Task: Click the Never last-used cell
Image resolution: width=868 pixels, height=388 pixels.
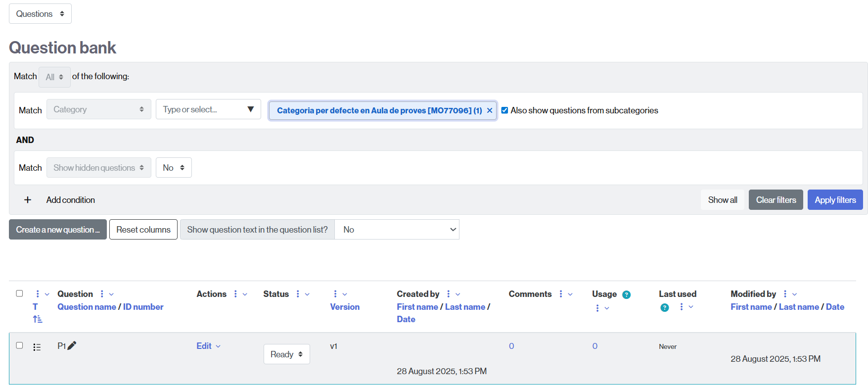Action: pos(668,346)
